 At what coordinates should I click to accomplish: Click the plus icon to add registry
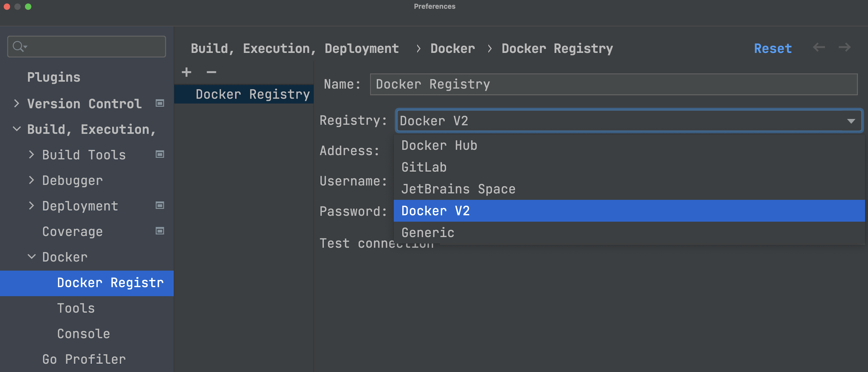pos(186,72)
